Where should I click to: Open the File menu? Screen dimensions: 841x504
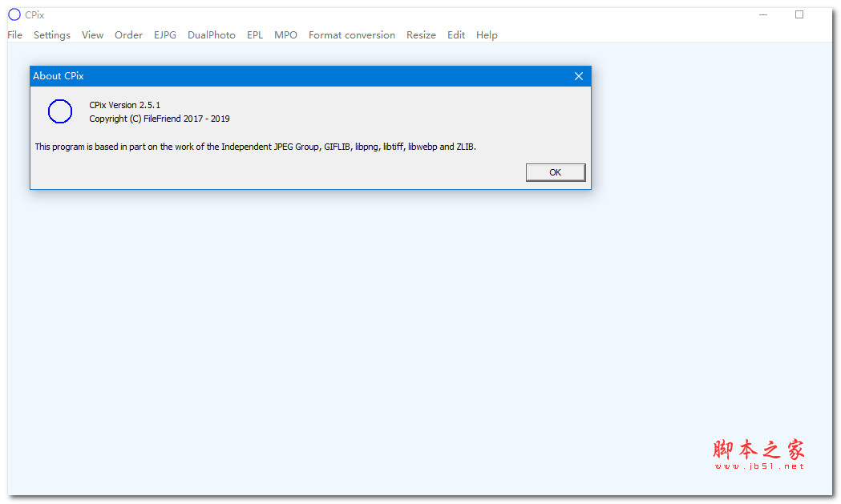14,34
